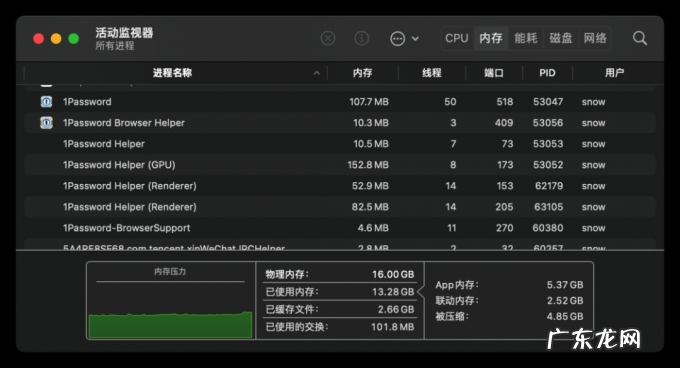Toggle sort arrow on 进程名称 column
Viewport: 680px width, 368px height.
pos(317,73)
